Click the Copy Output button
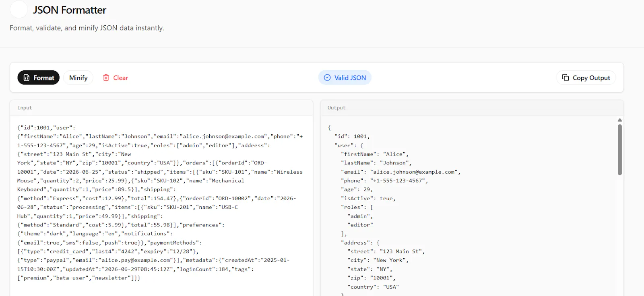This screenshot has height=296, width=644. click(586, 78)
